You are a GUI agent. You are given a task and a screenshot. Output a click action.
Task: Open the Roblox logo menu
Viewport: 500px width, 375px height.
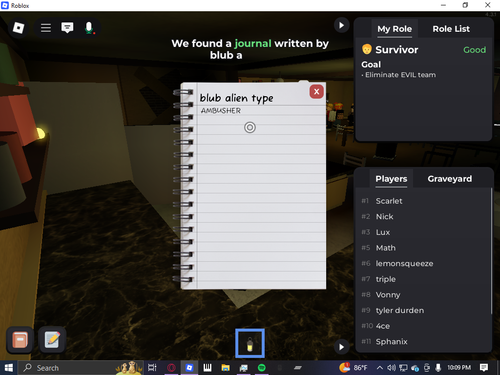[x=18, y=28]
